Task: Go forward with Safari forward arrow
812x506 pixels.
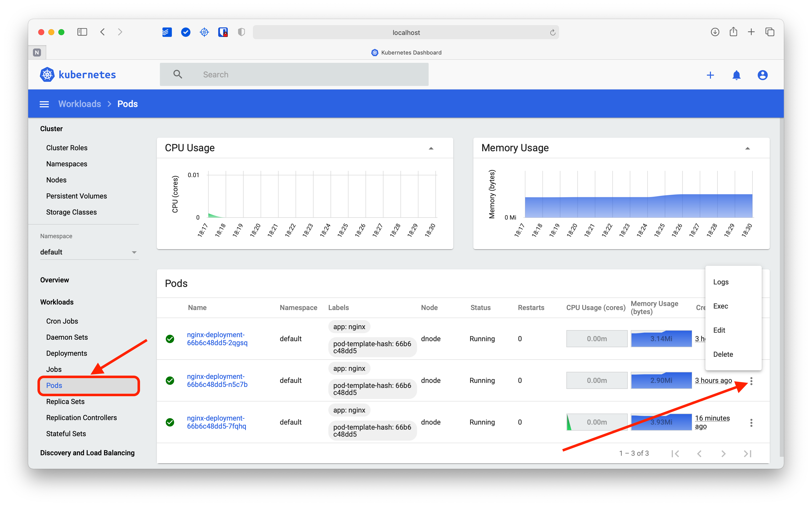Action: pos(120,32)
